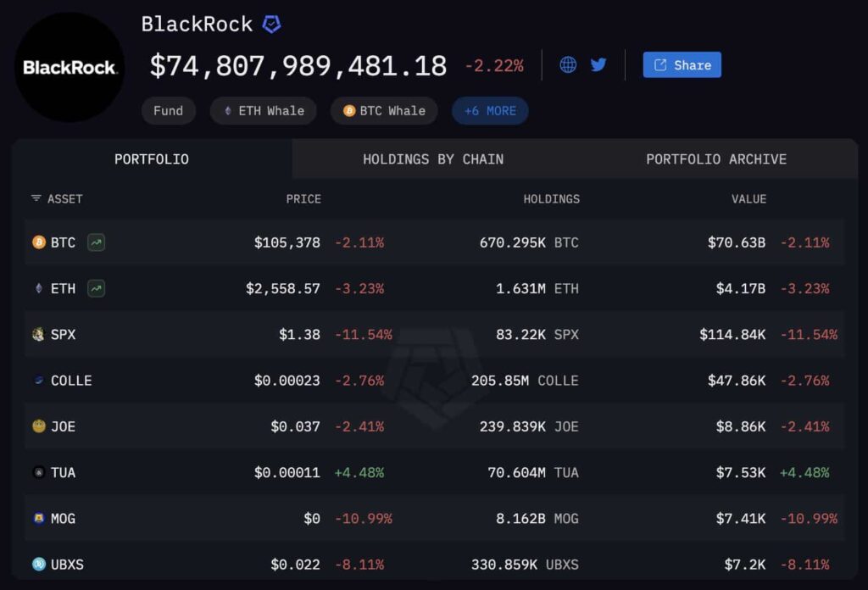Viewport: 868px width, 590px height.
Task: Click the $8.86K JOE value
Action: click(x=741, y=426)
